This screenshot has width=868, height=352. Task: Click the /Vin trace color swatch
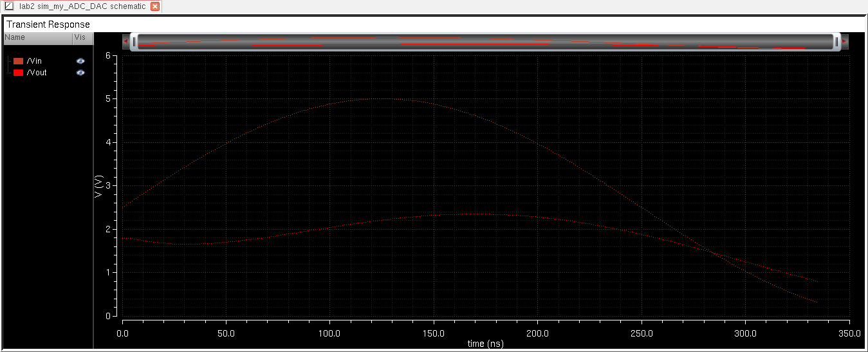point(19,60)
